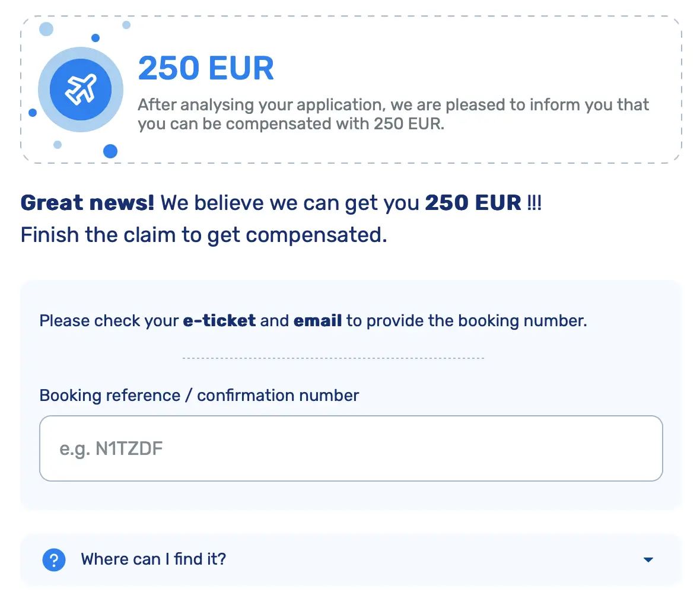The width and height of the screenshot is (700, 605).
Task: Click the bold "250 EUR !!!" in the headline
Action: click(483, 203)
